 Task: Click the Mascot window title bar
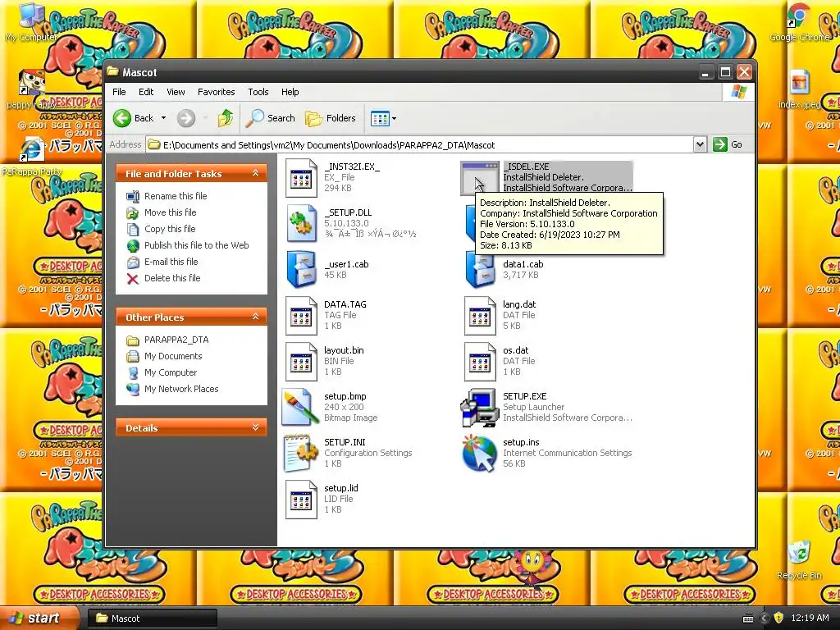pyautogui.click(x=402, y=72)
